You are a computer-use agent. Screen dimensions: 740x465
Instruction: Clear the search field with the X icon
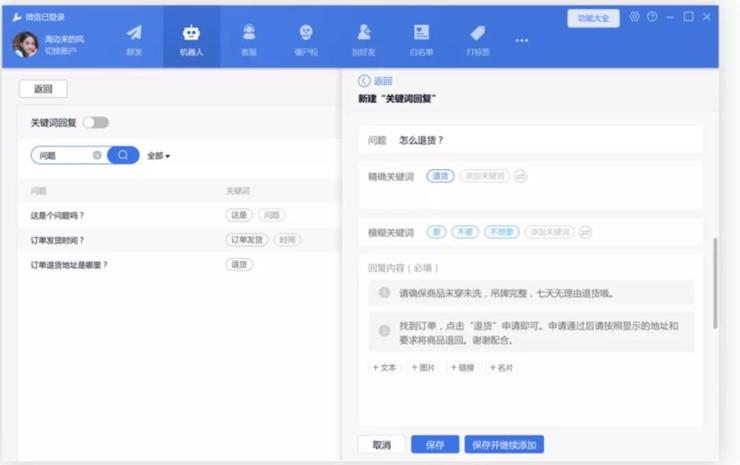click(x=97, y=155)
